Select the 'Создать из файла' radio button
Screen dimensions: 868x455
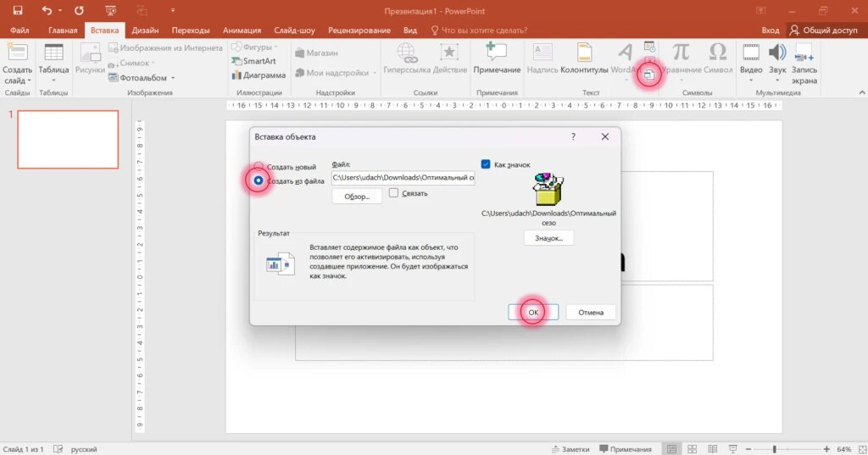click(259, 180)
